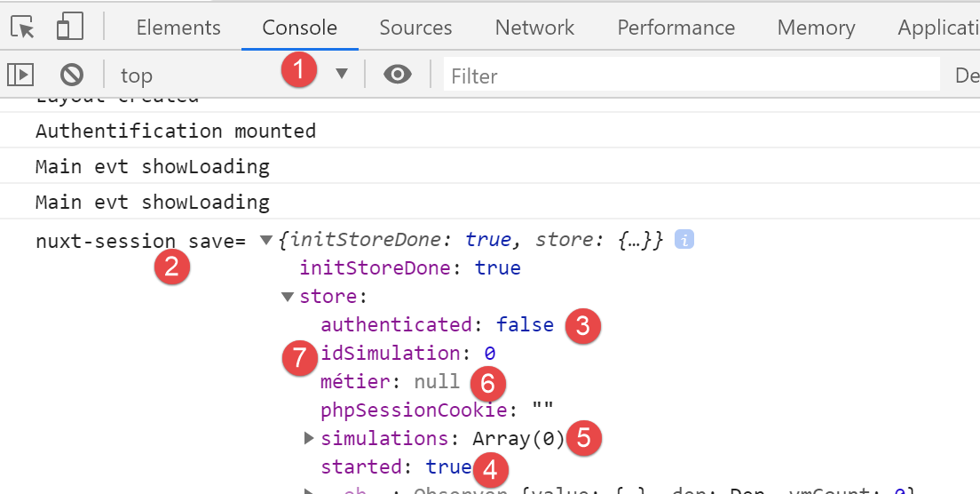Select the Performance tab

point(676,28)
